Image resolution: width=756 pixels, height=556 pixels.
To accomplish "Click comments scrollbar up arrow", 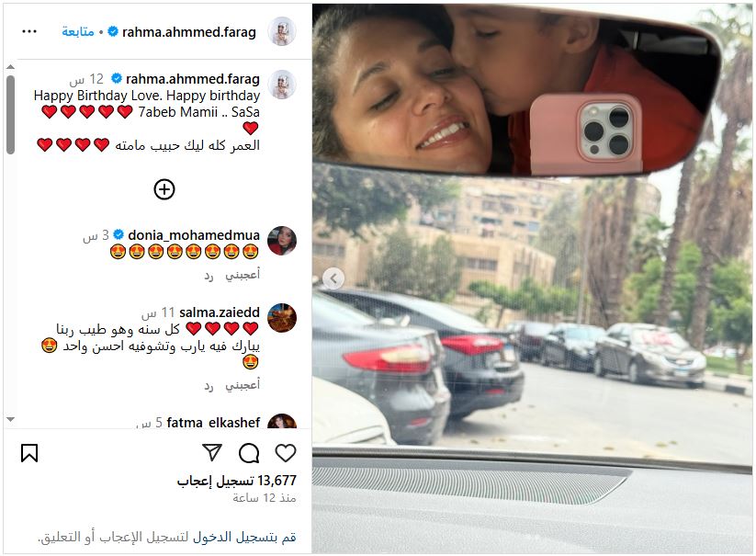I will point(11,67).
